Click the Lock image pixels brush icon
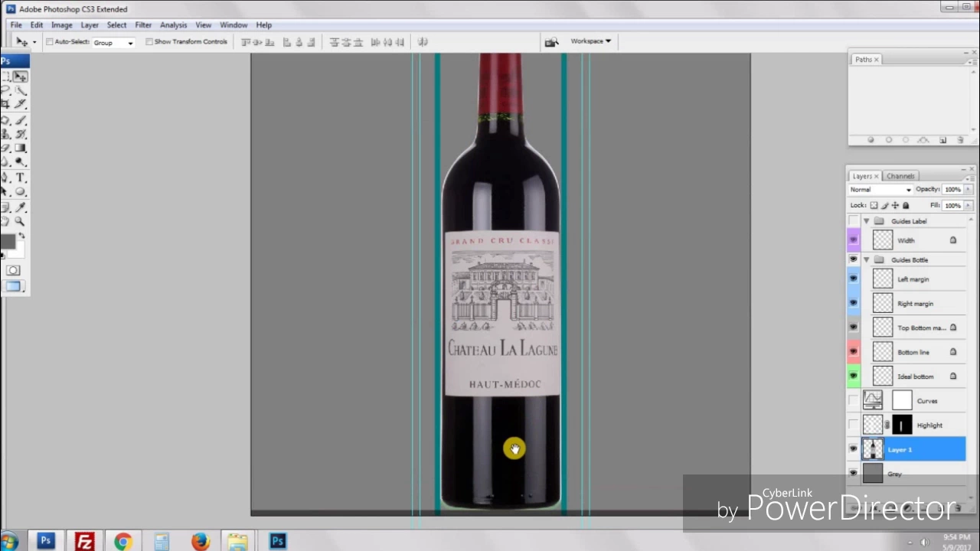Screen dimensions: 980x551 click(x=884, y=205)
